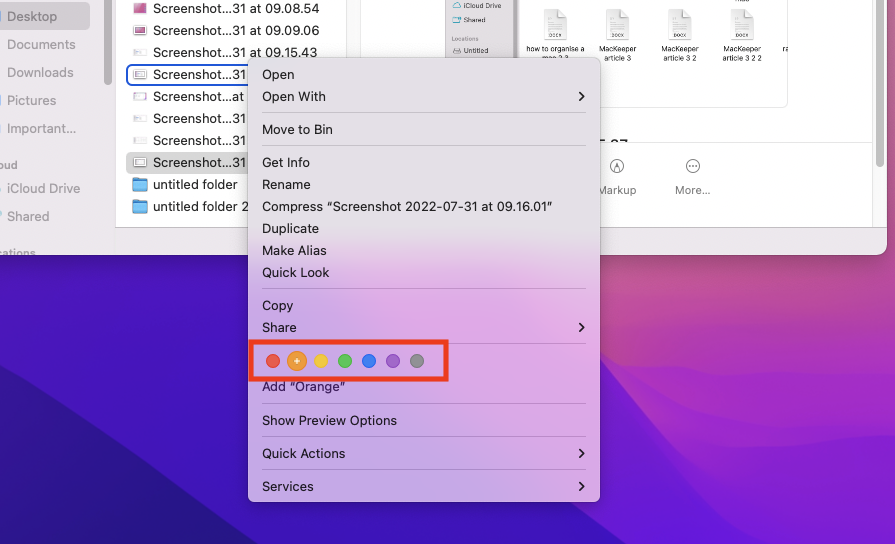Apply the blue tag color
Viewport: 895px width, 544px height.
click(x=369, y=361)
